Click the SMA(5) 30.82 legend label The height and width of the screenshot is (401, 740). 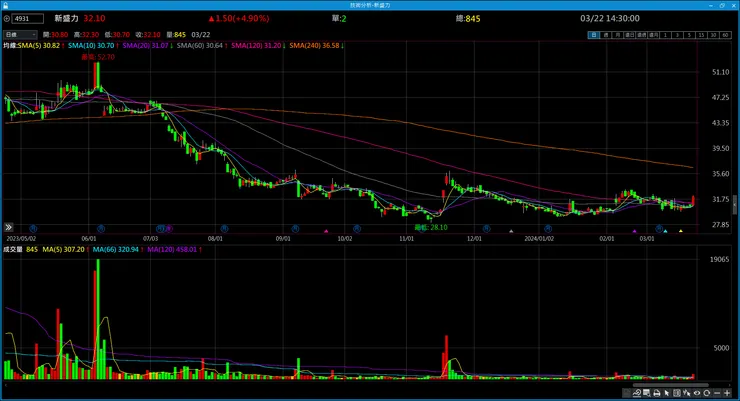(x=39, y=45)
